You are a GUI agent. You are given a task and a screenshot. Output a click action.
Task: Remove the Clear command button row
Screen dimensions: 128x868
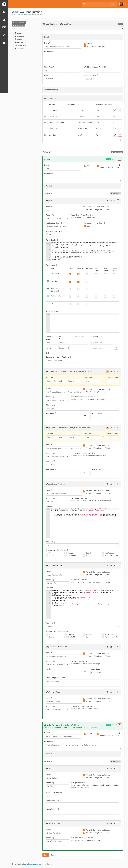[116, 348]
